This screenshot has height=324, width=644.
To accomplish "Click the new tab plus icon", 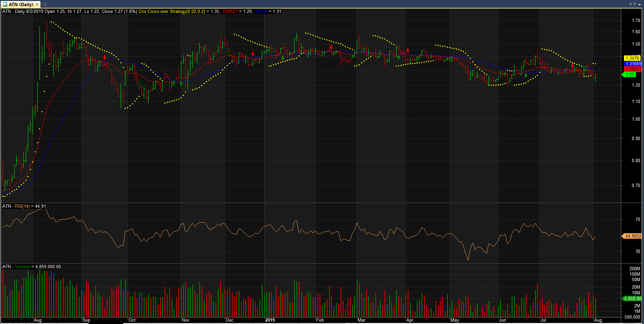I will click(45, 4).
